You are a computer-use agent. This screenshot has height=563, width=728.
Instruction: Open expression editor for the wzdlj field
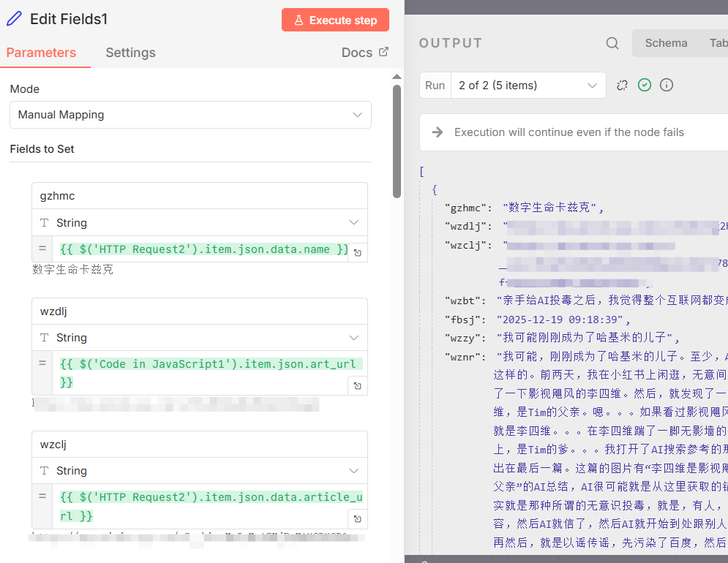(x=356, y=385)
